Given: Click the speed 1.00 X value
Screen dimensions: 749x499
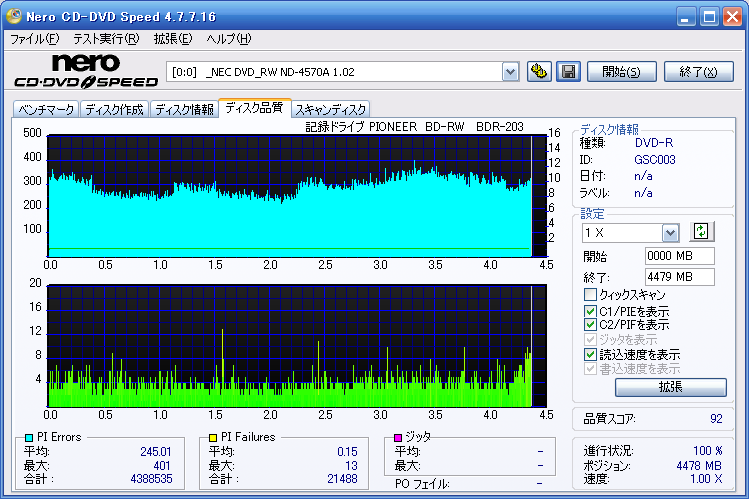Looking at the screenshot, I should click(x=706, y=479).
